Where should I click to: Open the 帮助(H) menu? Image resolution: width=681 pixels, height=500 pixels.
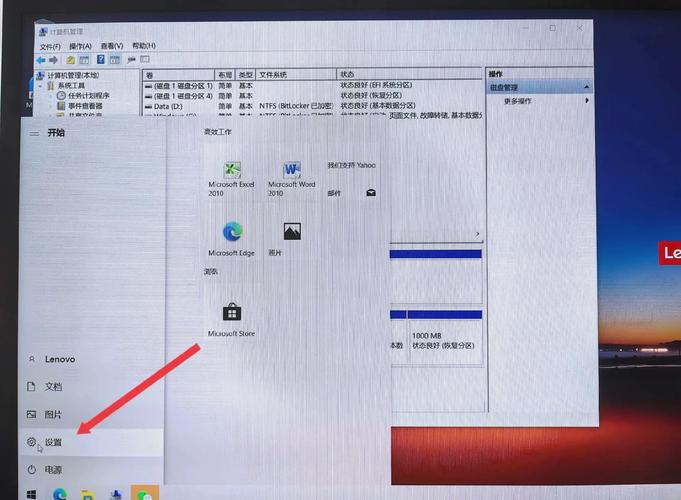pyautogui.click(x=144, y=45)
